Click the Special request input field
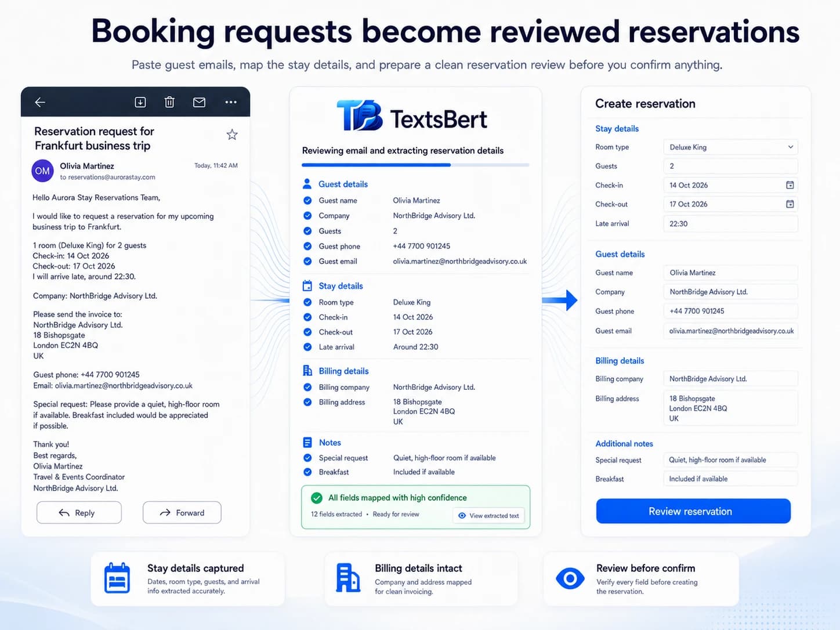 [730, 460]
